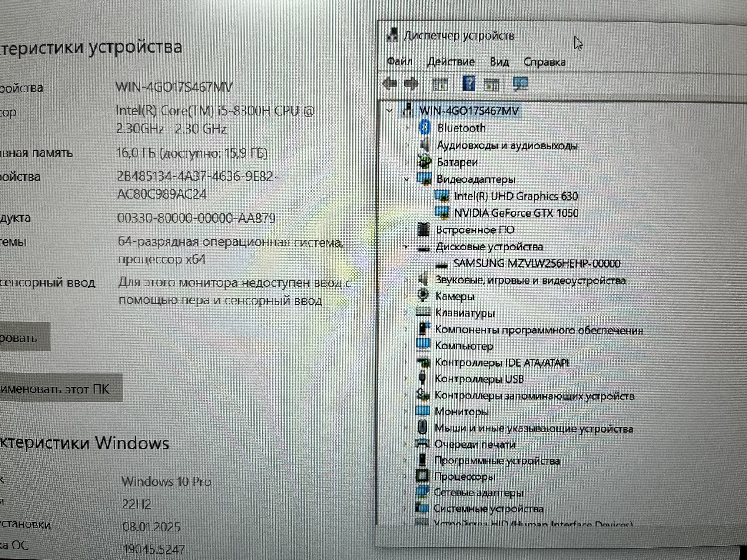Image resolution: width=747 pixels, height=560 pixels.
Task: Click the Back arrow toolbar icon
Action: 390,83
